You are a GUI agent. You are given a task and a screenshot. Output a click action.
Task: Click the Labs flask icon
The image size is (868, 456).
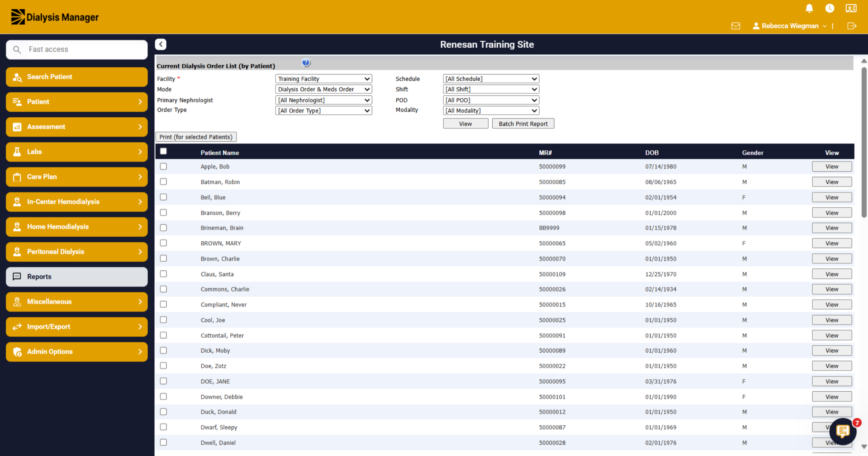[17, 152]
